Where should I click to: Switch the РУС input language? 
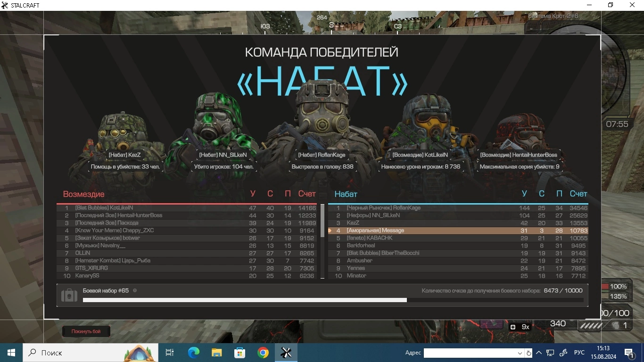[579, 353]
